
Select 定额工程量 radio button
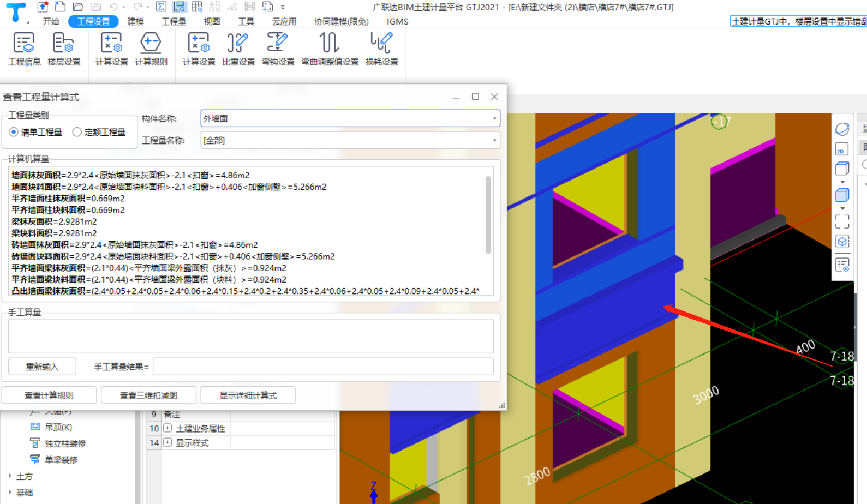(x=77, y=132)
